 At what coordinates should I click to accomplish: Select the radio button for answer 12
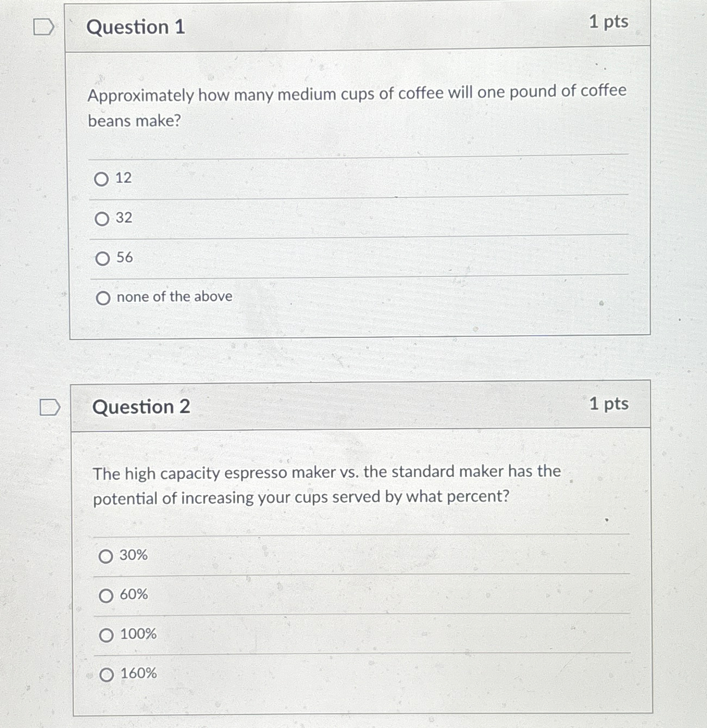pos(103,178)
